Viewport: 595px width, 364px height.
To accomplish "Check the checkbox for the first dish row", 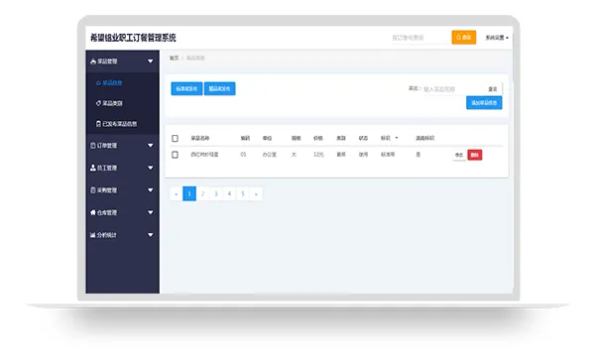I will pyautogui.click(x=175, y=155).
